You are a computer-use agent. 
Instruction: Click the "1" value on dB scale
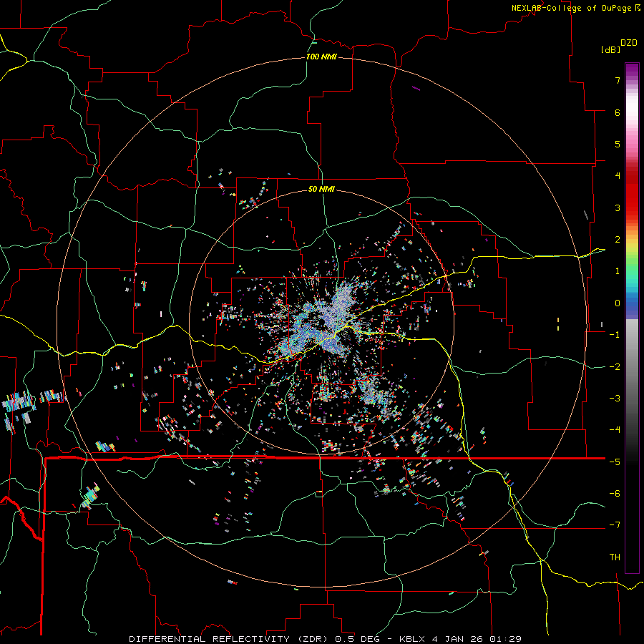pos(618,271)
